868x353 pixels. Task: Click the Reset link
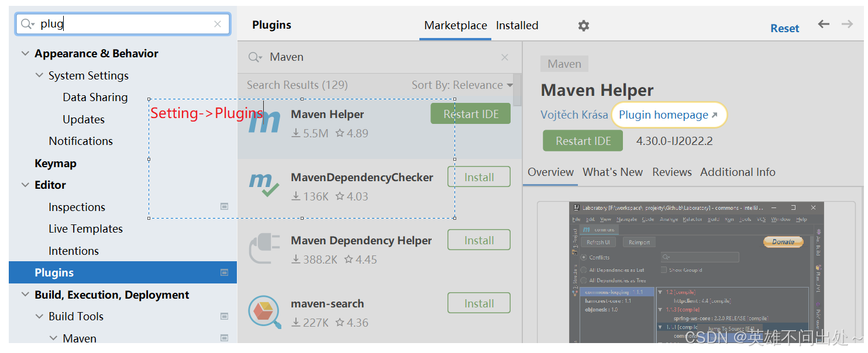point(784,29)
